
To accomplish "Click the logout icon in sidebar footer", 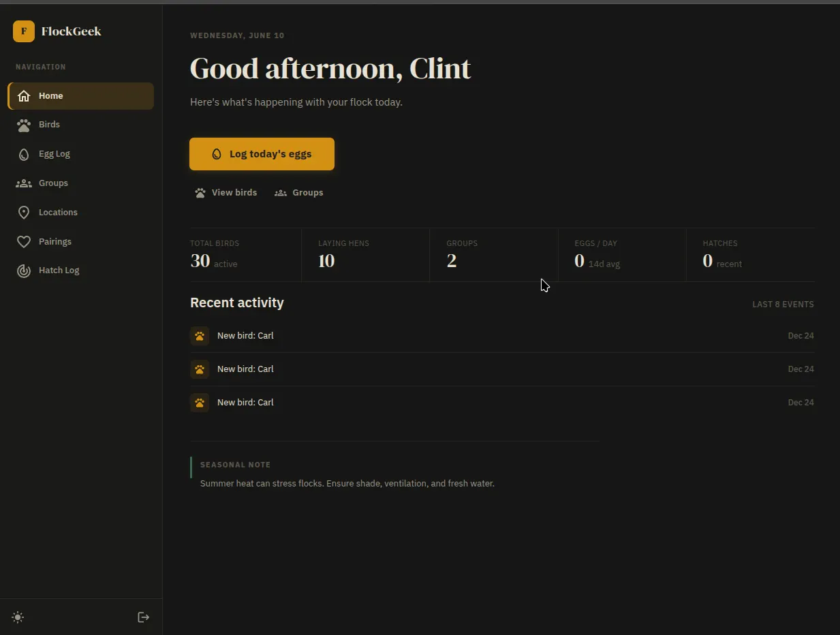I will 144,617.
